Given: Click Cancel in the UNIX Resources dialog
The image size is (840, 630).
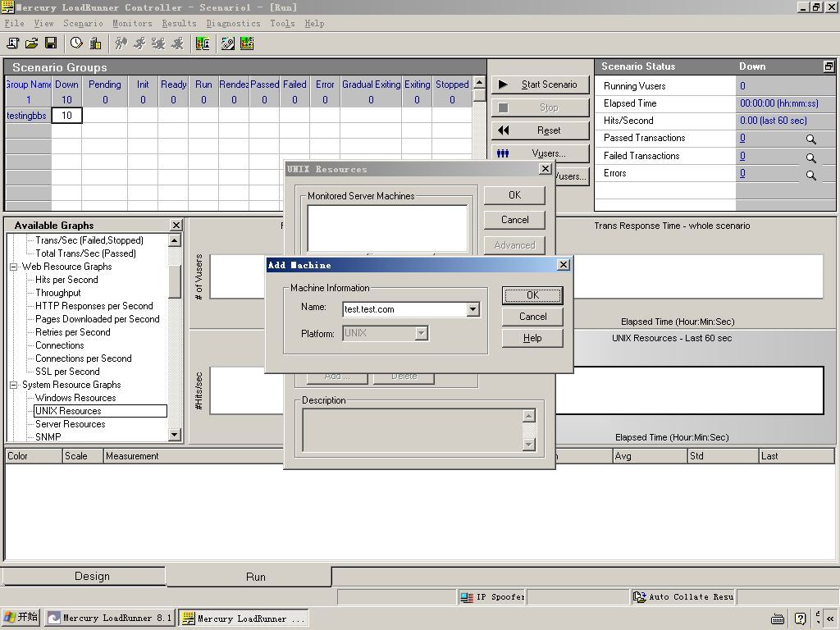Looking at the screenshot, I should tap(514, 220).
